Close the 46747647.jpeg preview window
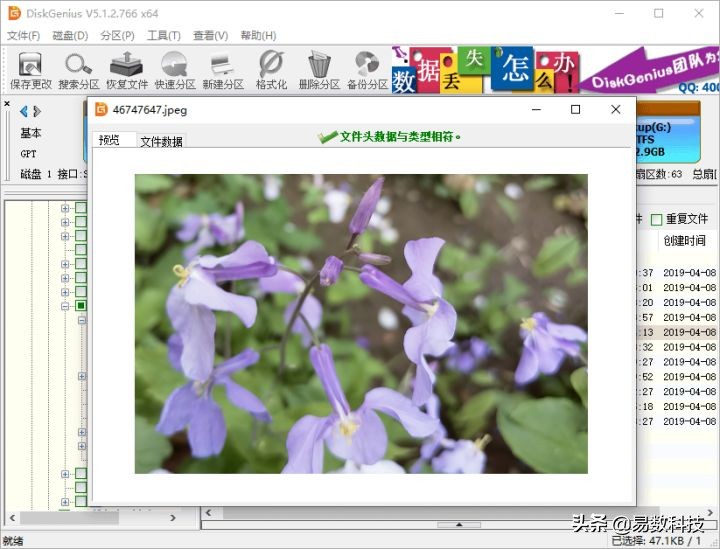 pos(615,110)
